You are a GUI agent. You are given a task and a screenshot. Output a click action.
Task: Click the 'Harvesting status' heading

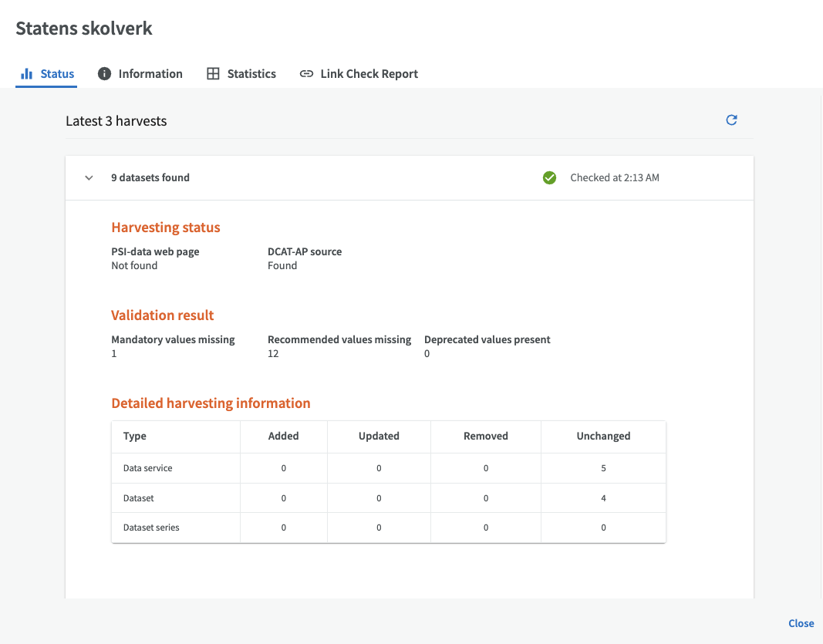point(165,228)
